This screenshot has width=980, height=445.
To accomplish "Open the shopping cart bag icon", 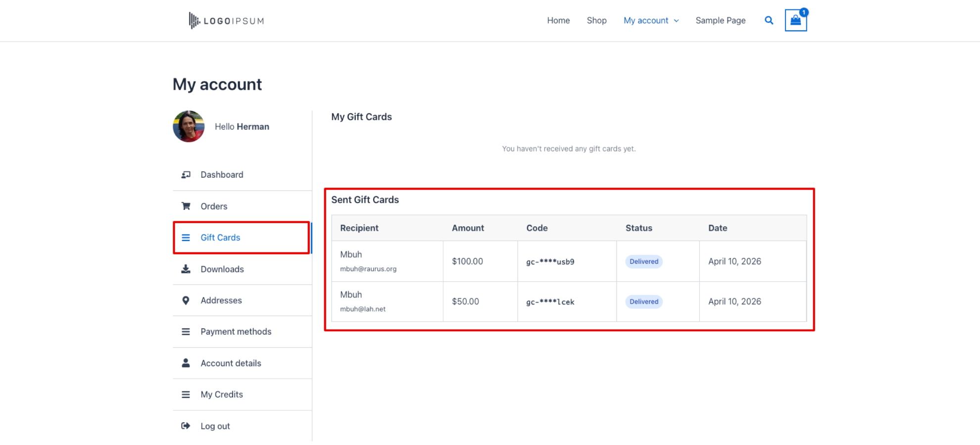I will tap(795, 20).
